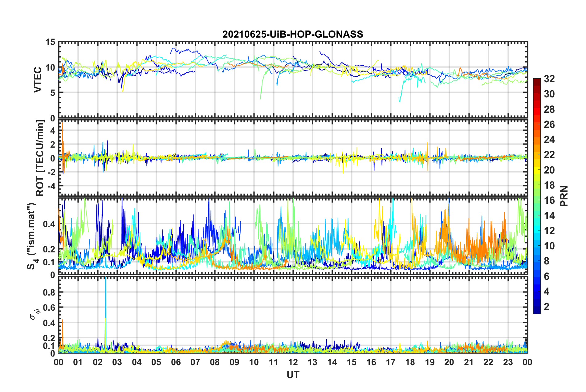Click colorbar tick value 30

pos(549,94)
